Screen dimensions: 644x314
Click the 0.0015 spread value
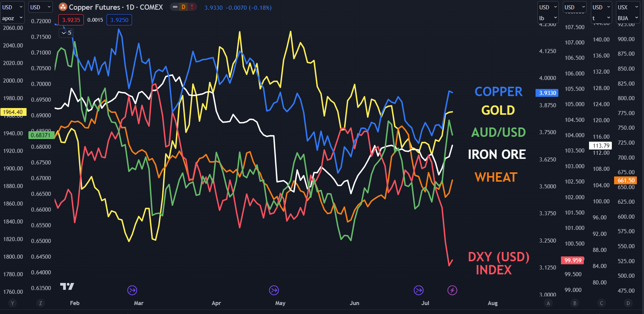pos(95,20)
